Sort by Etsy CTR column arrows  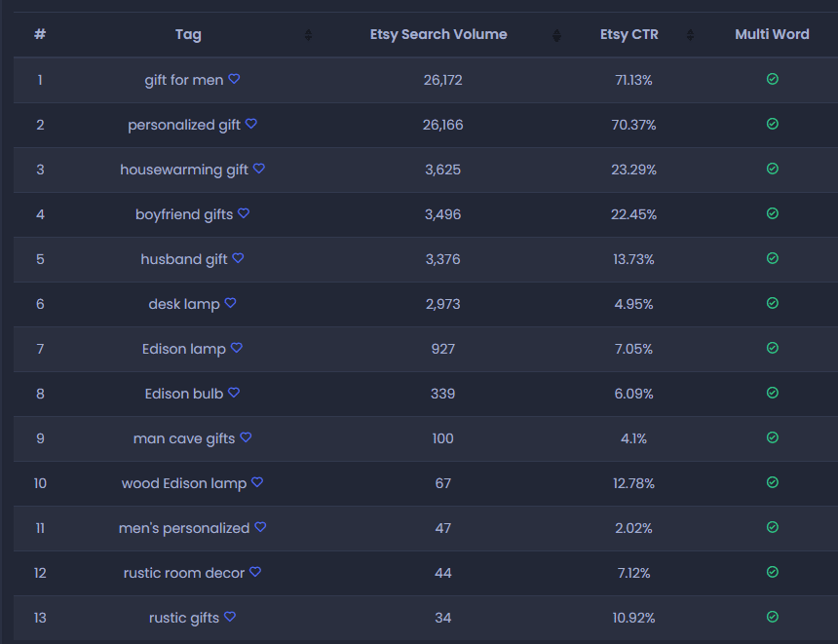pyautogui.click(x=690, y=35)
